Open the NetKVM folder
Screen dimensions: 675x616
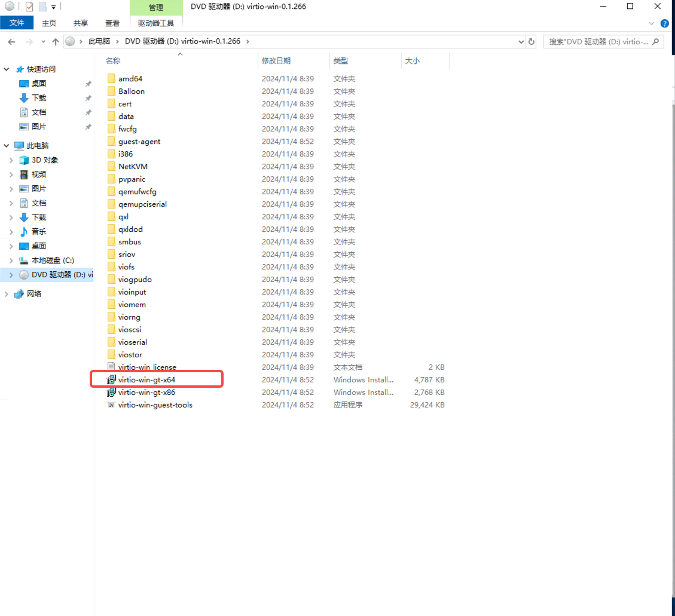point(133,167)
